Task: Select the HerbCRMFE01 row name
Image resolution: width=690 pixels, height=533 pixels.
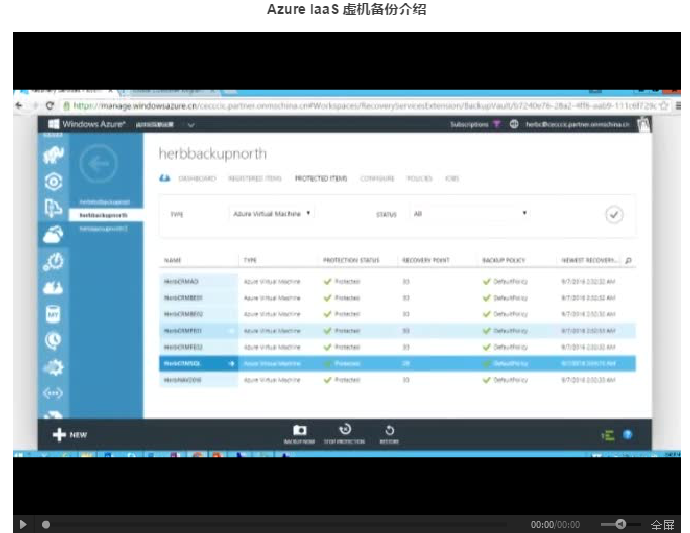Action: (183, 331)
